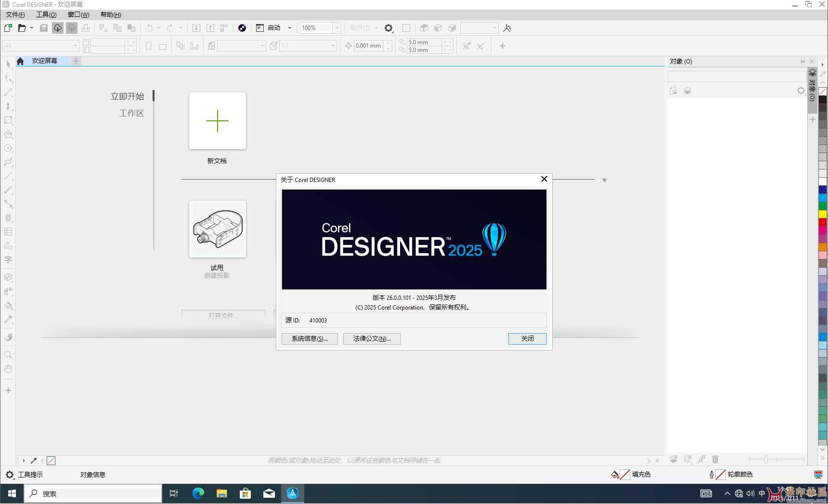The height and width of the screenshot is (504, 828).
Task: Click the delete trash icon in Objects docker
Action: tap(715, 460)
